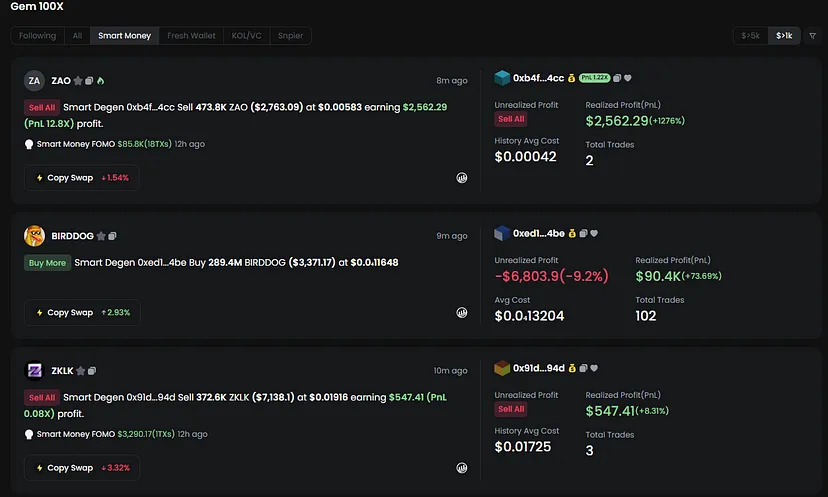Favorite the ZAO token with star icon
Screen dimensions: 828x497
click(78, 81)
